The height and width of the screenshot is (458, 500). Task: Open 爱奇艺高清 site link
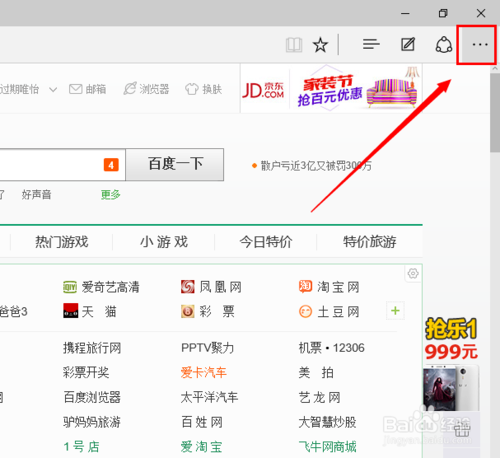(110, 287)
